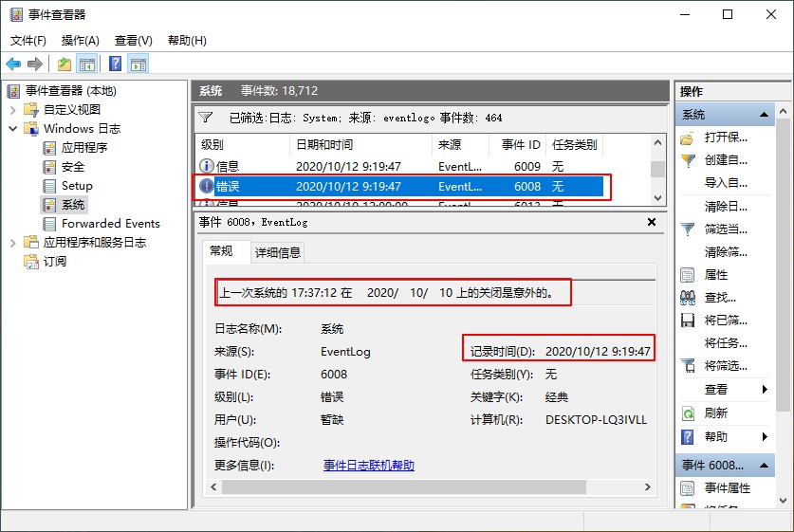Click the 创建自... create custom view action
This screenshot has width=794, height=532.
coord(726,160)
